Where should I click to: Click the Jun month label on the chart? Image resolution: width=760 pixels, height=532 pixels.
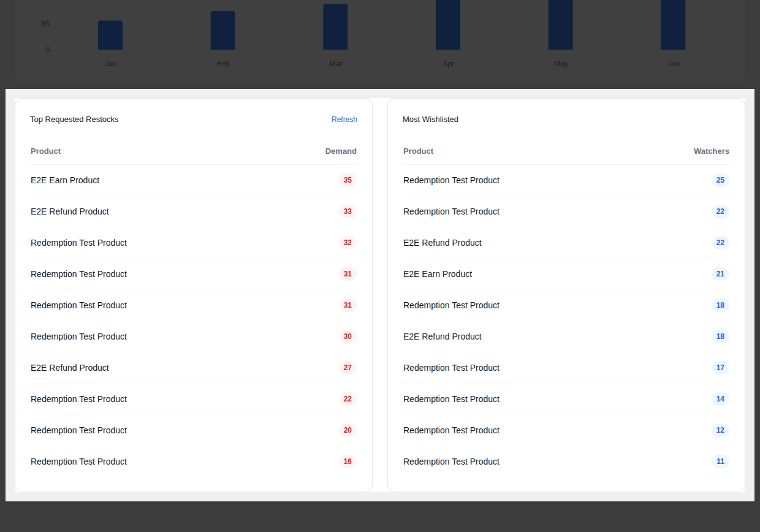674,64
